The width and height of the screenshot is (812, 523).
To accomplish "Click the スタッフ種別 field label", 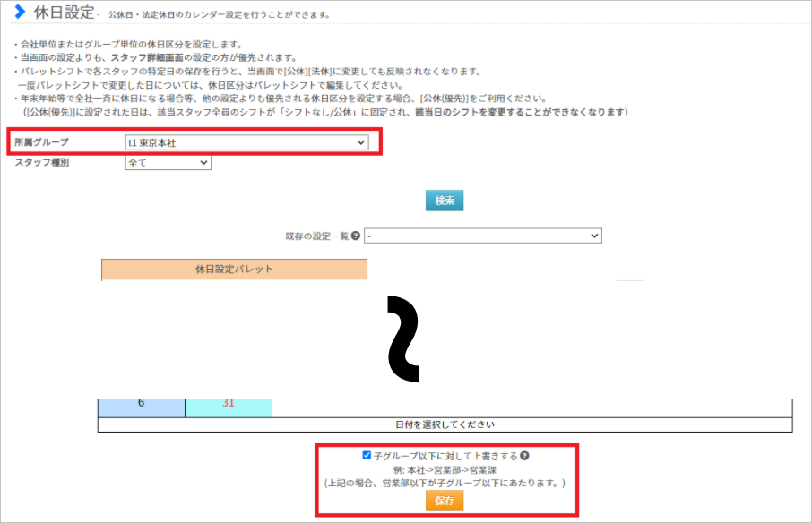I will (x=41, y=163).
